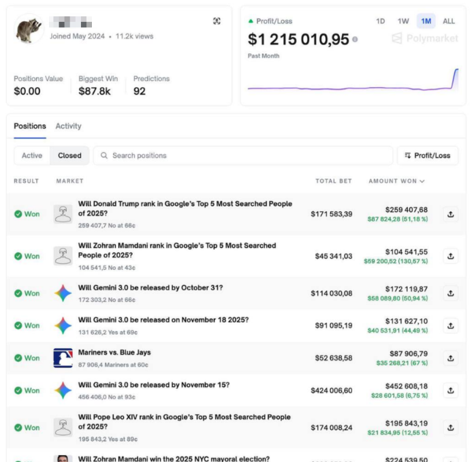
Task: Share the Donald Trump position
Action: point(451,214)
